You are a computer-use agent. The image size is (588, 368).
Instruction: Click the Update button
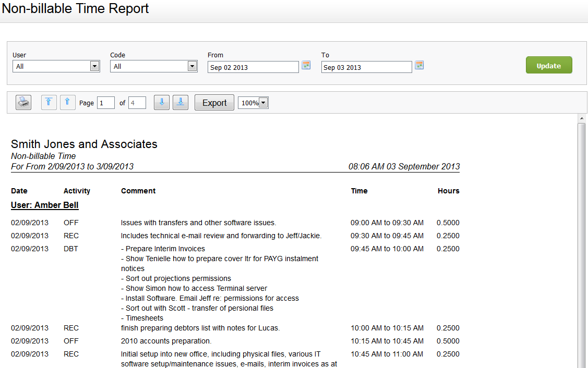549,65
